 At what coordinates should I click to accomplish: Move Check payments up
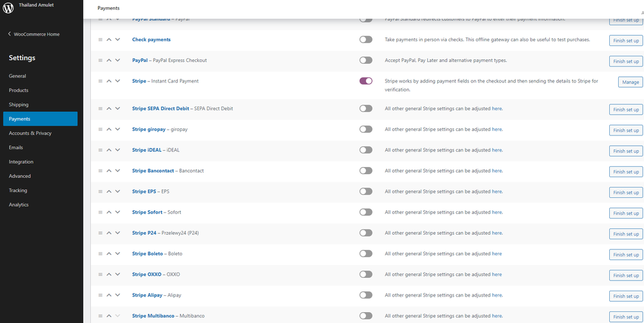pyautogui.click(x=109, y=39)
